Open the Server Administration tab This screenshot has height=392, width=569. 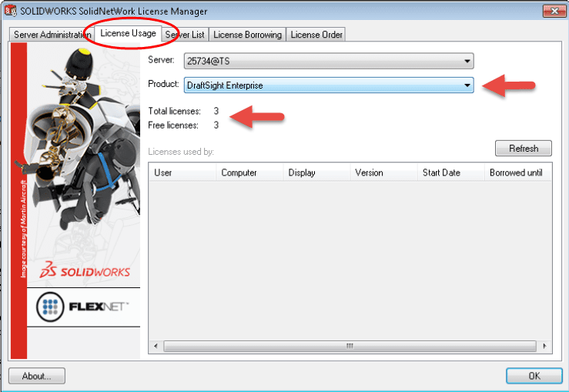(x=53, y=35)
